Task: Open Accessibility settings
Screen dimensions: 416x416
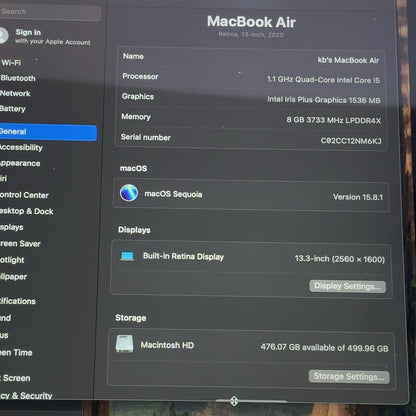Action: 21,148
